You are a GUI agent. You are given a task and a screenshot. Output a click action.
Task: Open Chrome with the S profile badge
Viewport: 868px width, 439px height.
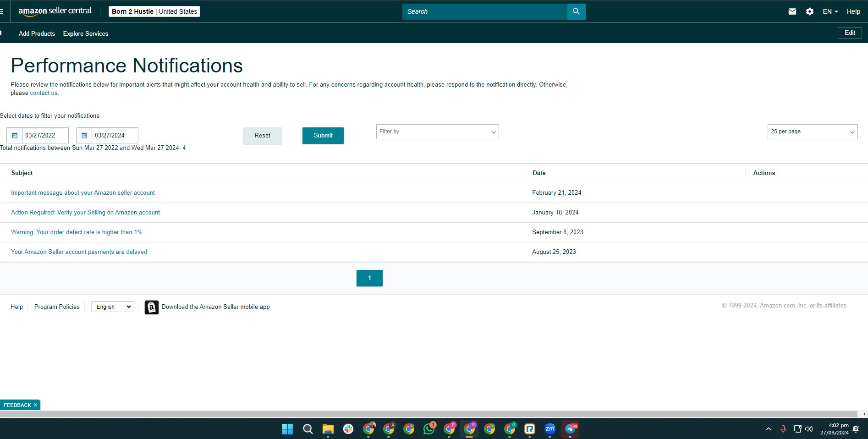pyautogui.click(x=469, y=429)
